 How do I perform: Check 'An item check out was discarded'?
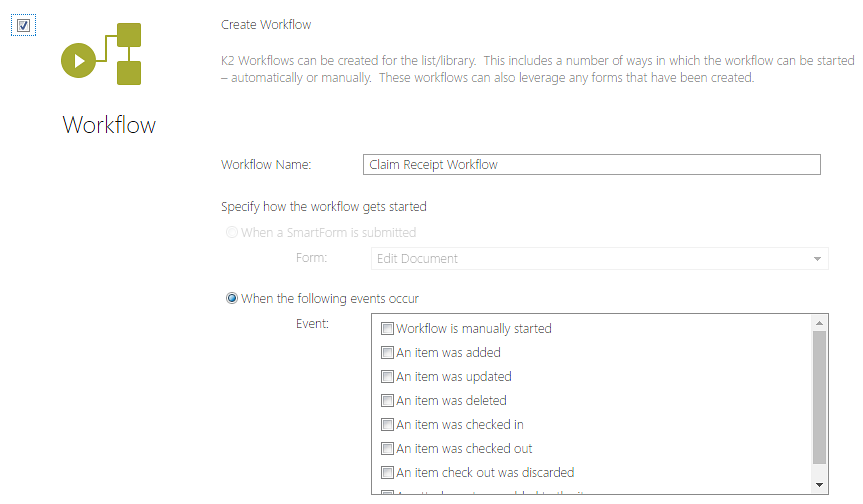click(x=388, y=473)
